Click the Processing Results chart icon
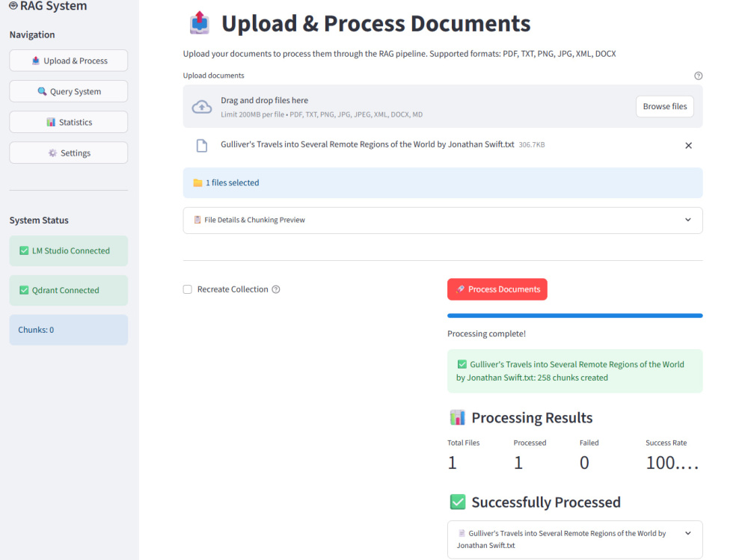748x560 pixels. 457,417
